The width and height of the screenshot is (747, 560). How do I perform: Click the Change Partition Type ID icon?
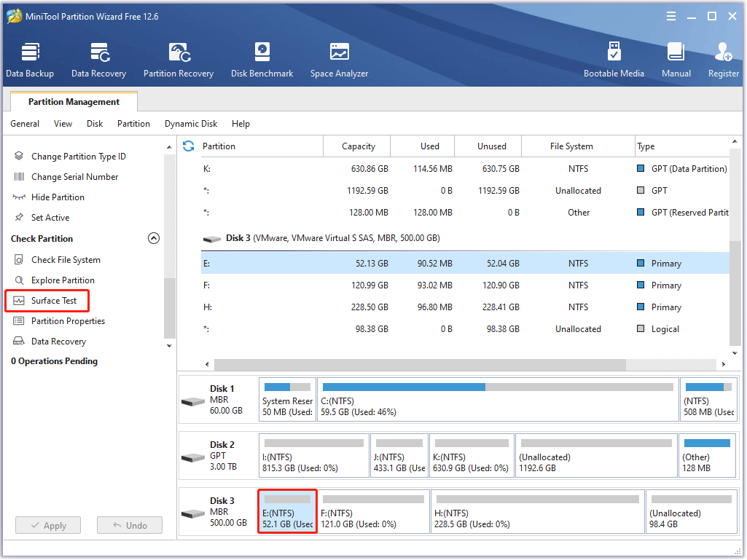tap(19, 156)
